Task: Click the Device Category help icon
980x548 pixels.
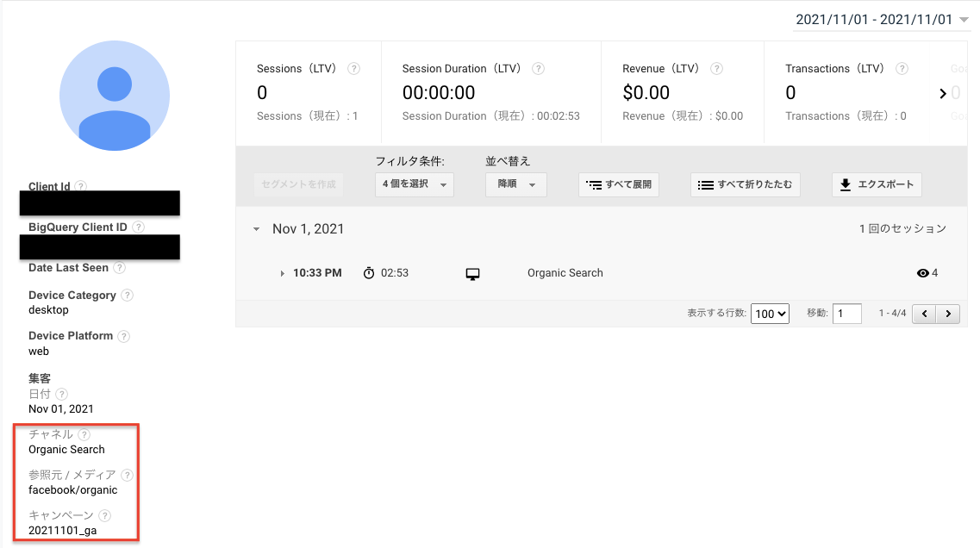Action: click(x=127, y=295)
